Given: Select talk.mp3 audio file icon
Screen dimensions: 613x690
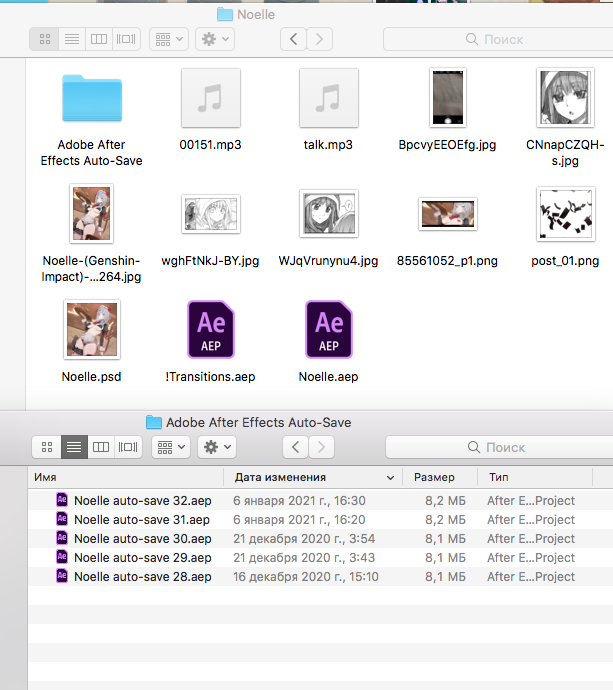Looking at the screenshot, I should tap(329, 98).
